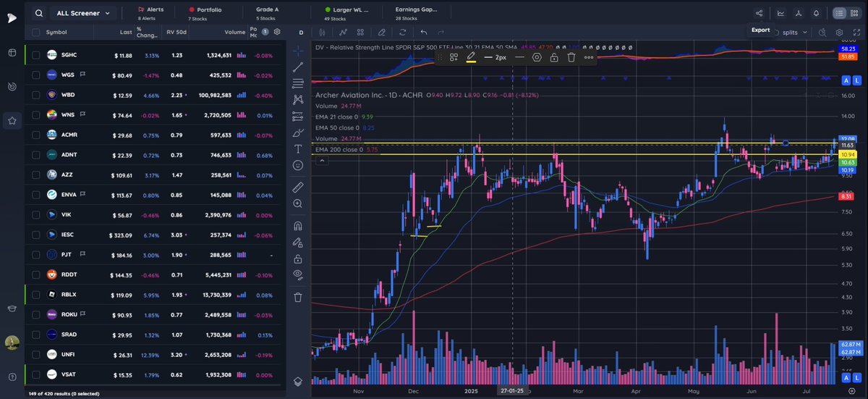Tick the SGHC row checkbox
868x399 pixels.
35,55
